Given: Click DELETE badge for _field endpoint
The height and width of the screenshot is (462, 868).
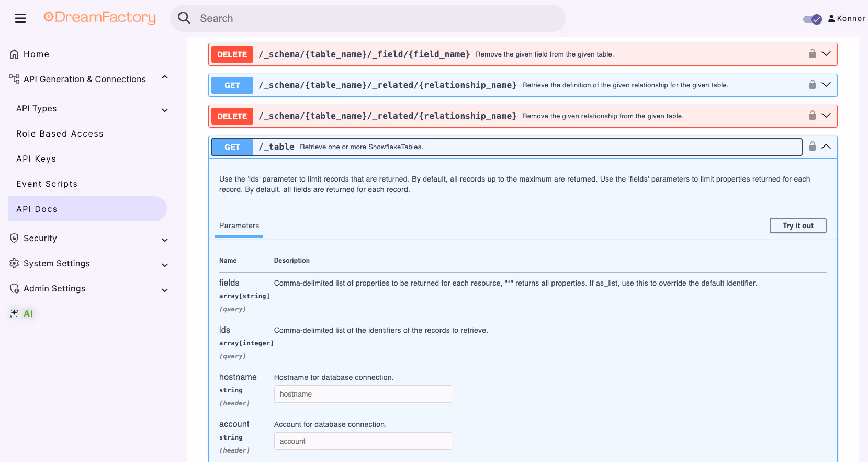Looking at the screenshot, I should click(232, 54).
